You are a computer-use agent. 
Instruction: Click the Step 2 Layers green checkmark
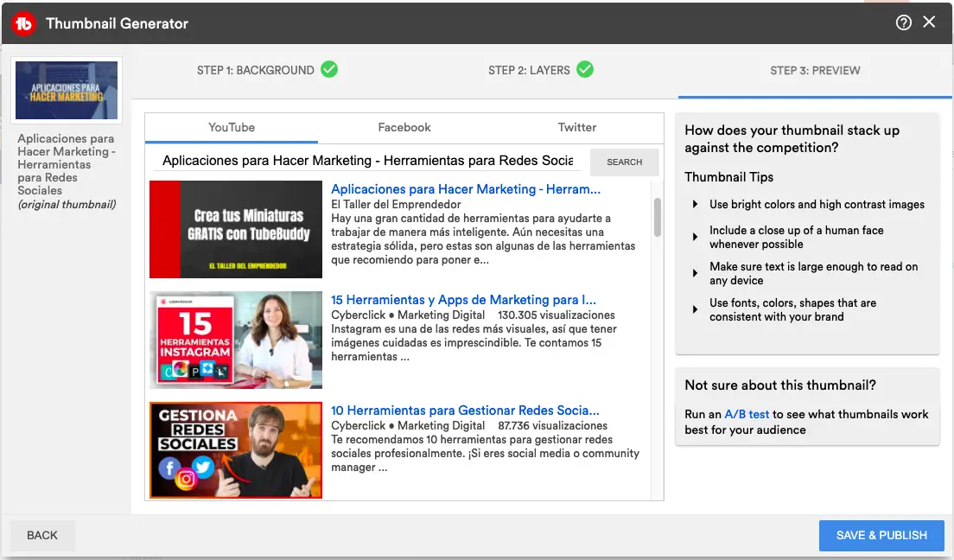point(585,70)
